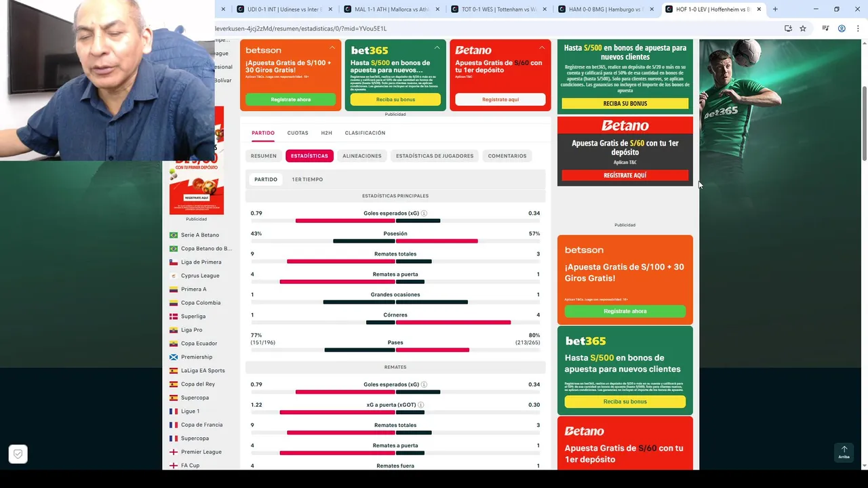Switch to the UDI 0-1 INT Udinese vs Inter tab
Screen dimensions: 868x488
click(285, 9)
